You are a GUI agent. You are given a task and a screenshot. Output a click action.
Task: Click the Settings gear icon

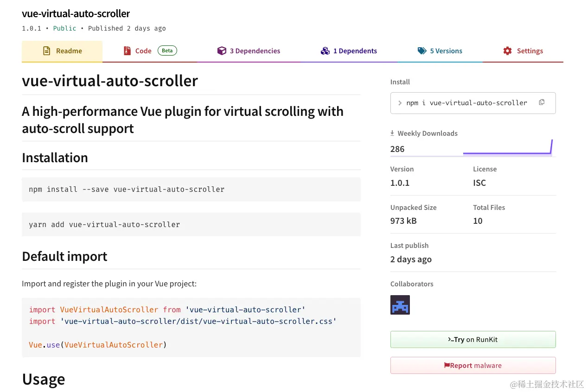[x=507, y=51]
